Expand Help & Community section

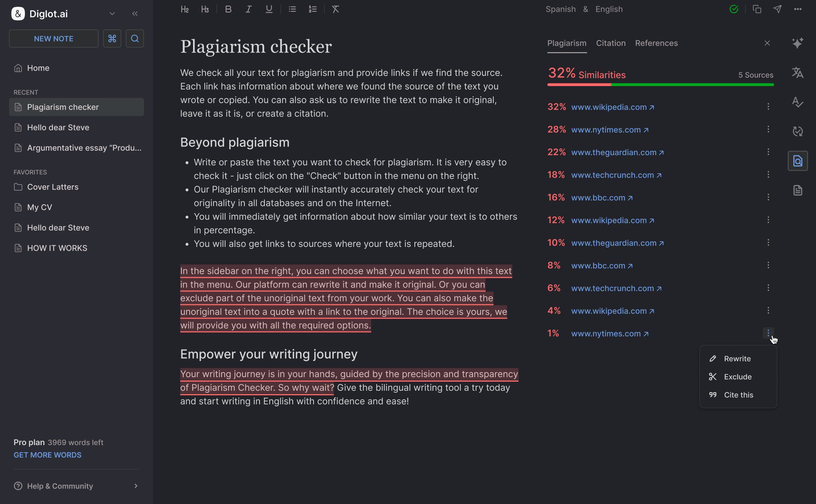(136, 486)
